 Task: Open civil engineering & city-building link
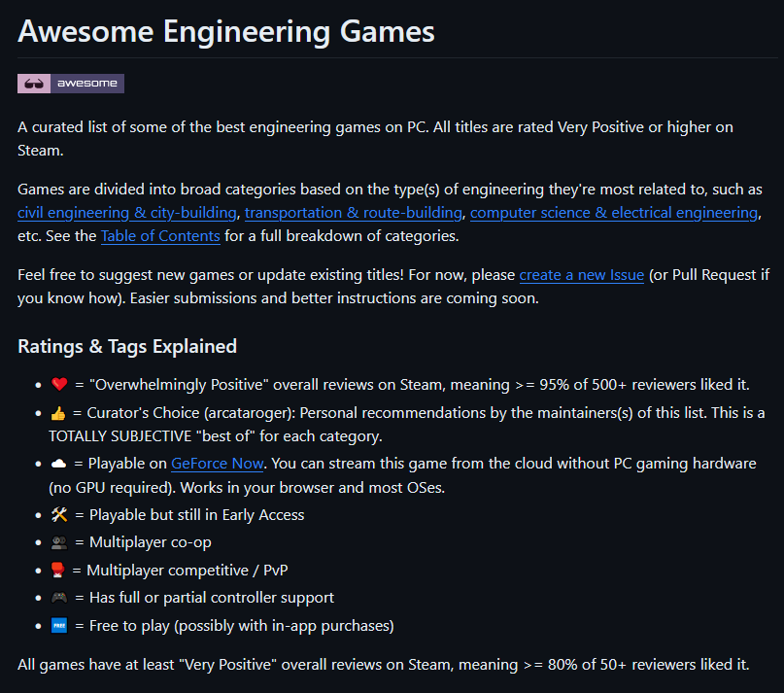point(127,213)
